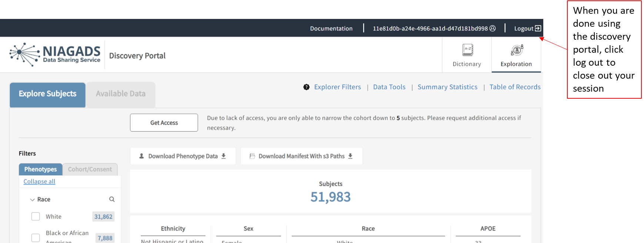Screen dimensions: 644x243
Task: Select the Cohort/Consent filter tab
Action: point(90,169)
